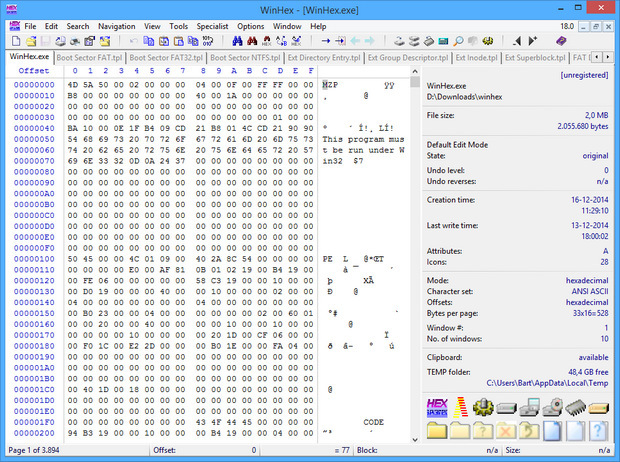Viewport: 620px width, 462px height.
Task: Click the 'Offset:' status bar field
Action: click(204, 450)
